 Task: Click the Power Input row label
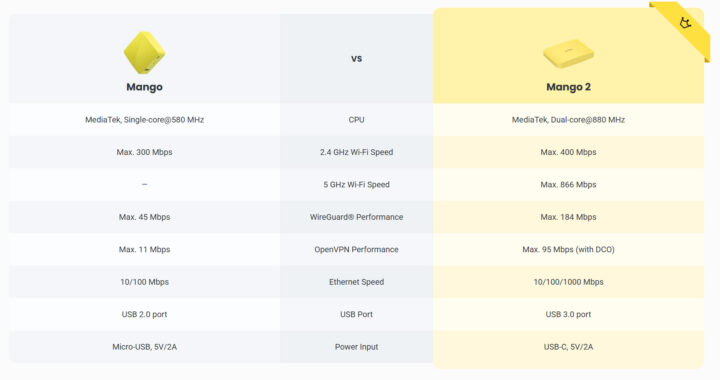pos(356,347)
